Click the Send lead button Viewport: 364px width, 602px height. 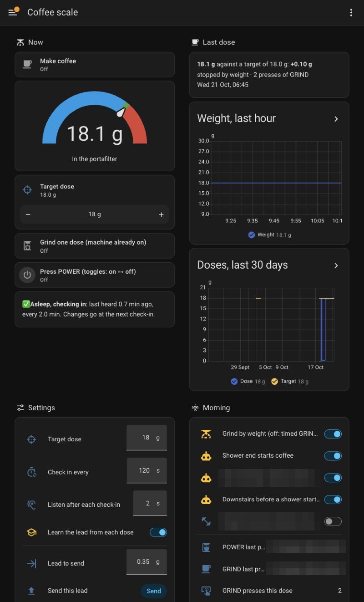[154, 591]
